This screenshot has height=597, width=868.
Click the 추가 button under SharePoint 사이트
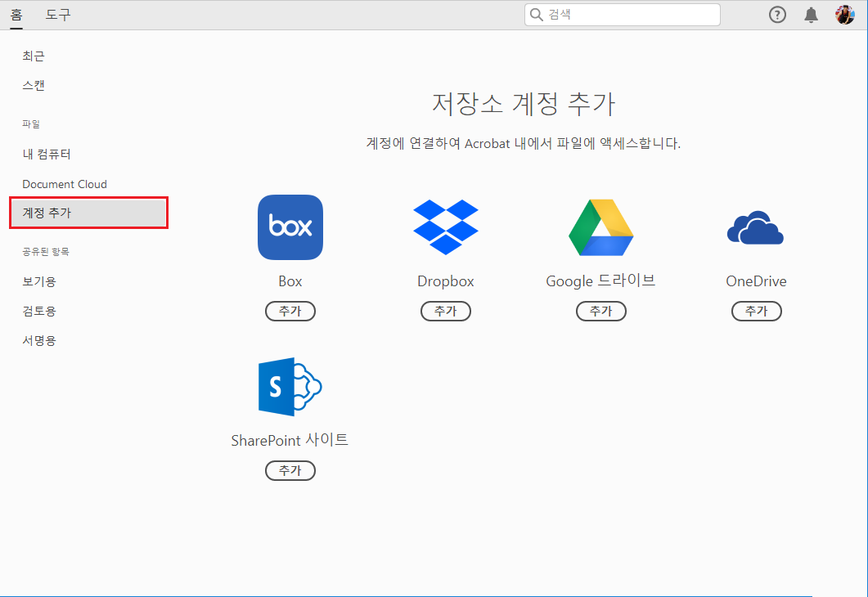coord(290,470)
